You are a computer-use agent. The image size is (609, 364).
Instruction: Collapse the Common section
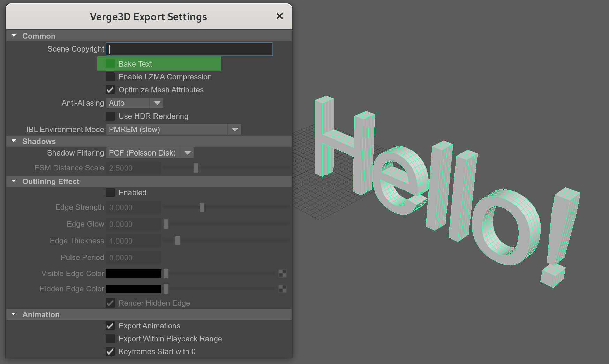click(14, 36)
